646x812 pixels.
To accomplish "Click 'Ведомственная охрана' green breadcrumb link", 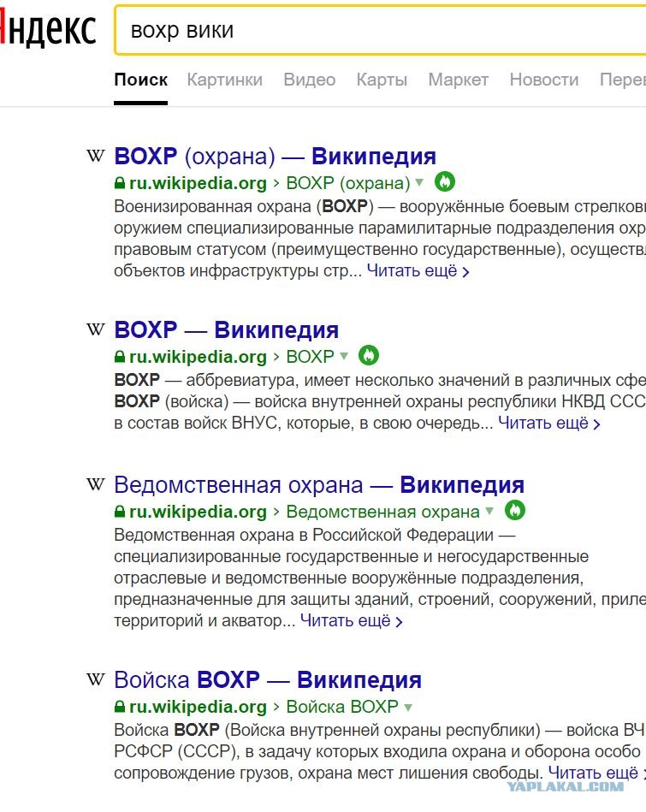I will (382, 512).
